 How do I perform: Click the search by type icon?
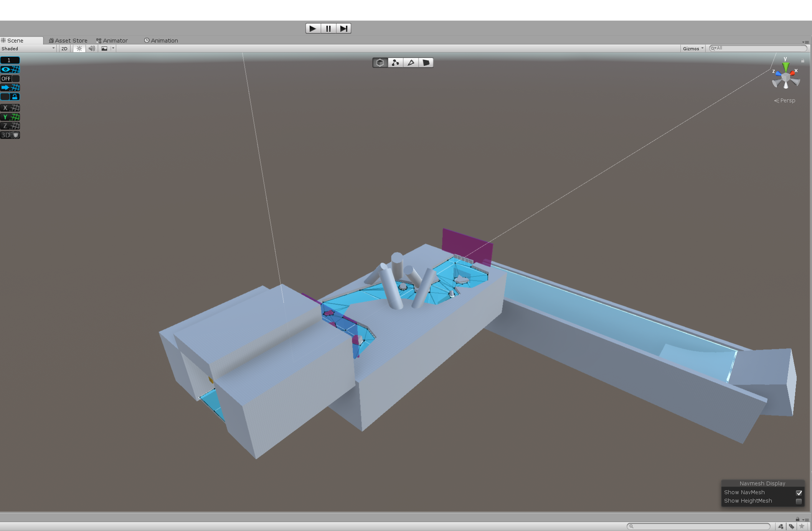point(781,526)
